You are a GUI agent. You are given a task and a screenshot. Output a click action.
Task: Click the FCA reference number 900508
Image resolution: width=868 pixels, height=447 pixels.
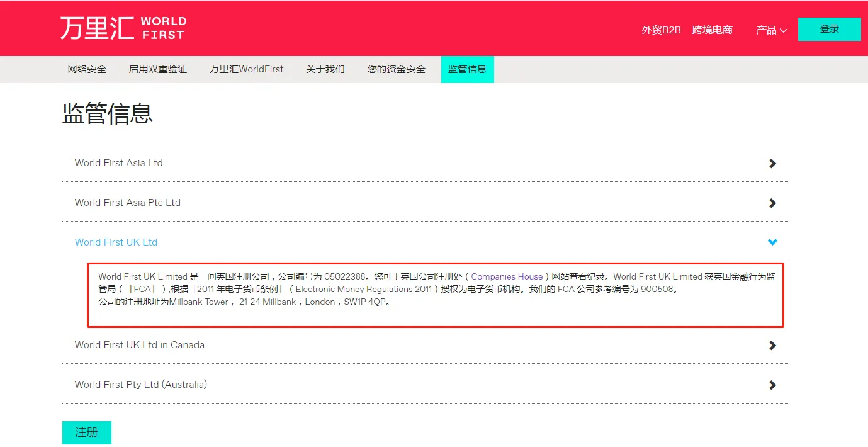coord(657,289)
